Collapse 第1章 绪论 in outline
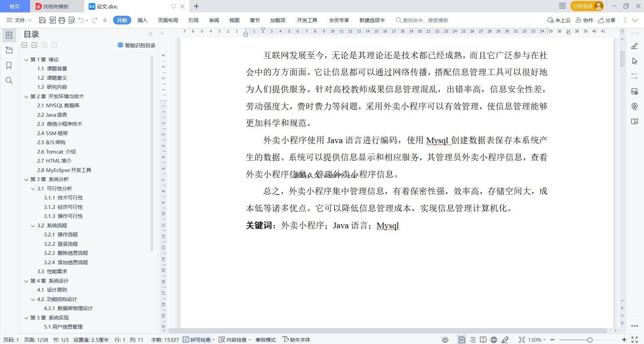The height and width of the screenshot is (344, 644). tap(26, 60)
